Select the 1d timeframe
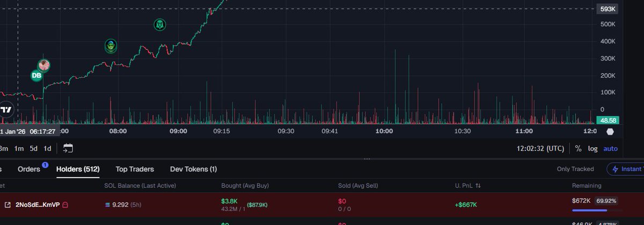Viewport: 644px width, 225px height. pos(47,148)
